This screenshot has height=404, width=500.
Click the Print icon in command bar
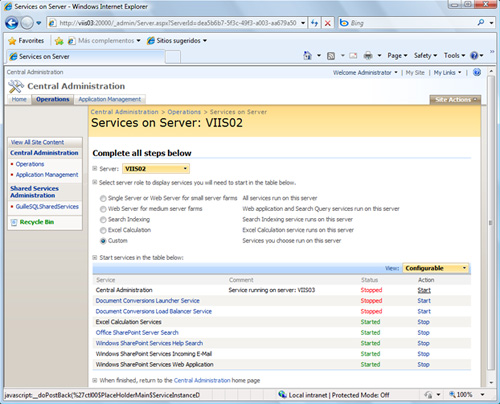coord(368,56)
